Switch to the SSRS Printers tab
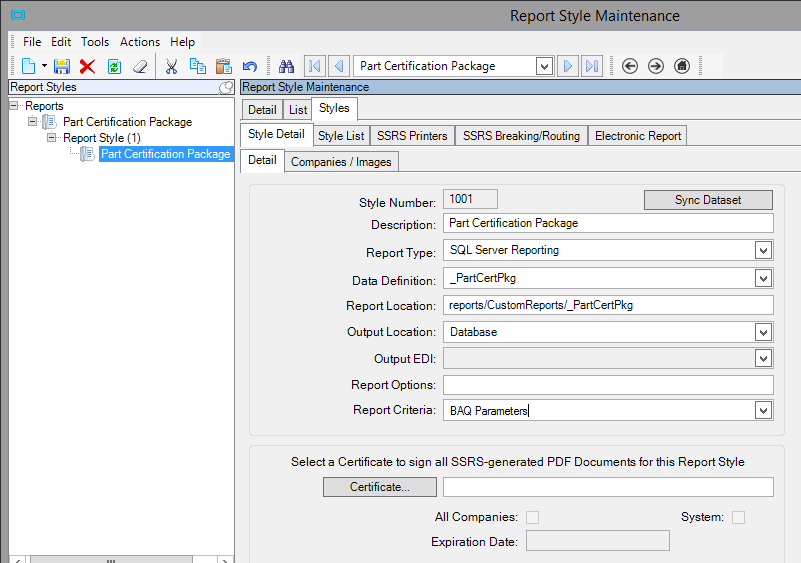The width and height of the screenshot is (801, 563). (x=412, y=135)
